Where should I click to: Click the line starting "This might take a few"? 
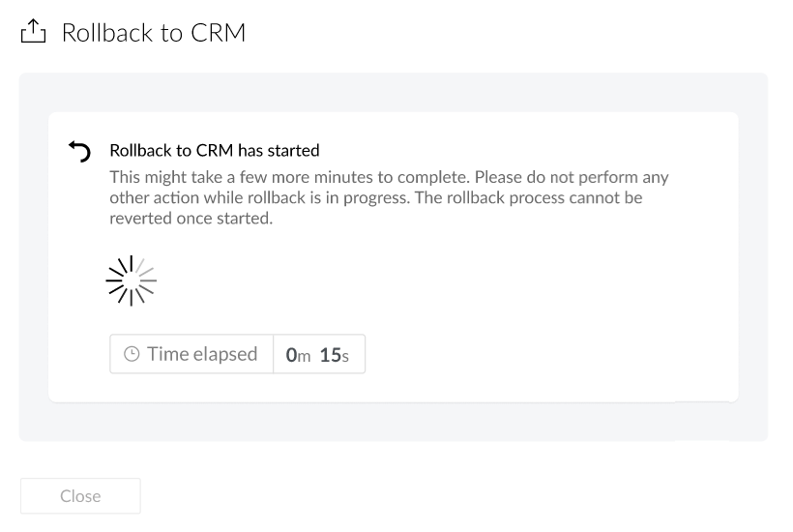389,178
